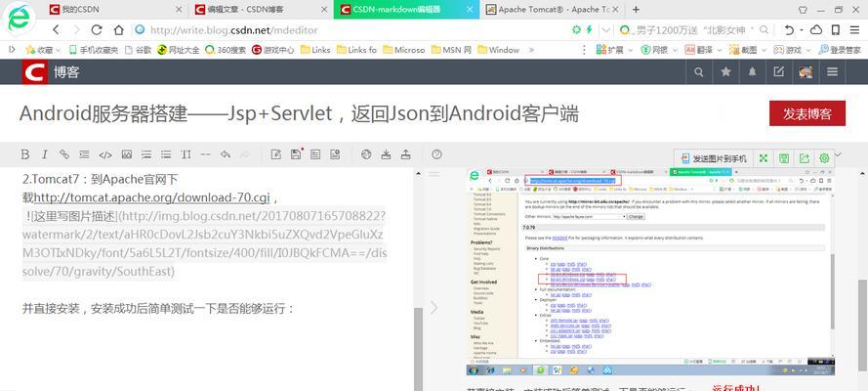Reload the page with refresh button
This screenshot has height=391, width=868.
[97, 30]
